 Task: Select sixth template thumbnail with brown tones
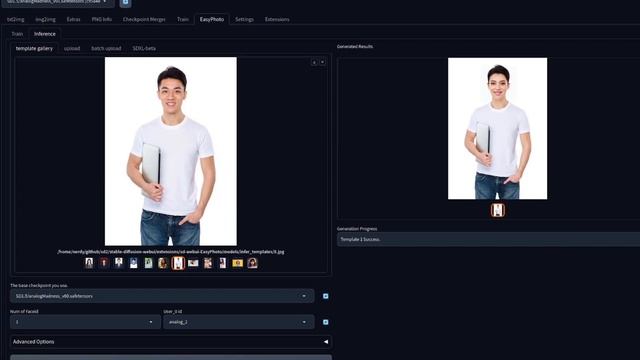pos(163,263)
